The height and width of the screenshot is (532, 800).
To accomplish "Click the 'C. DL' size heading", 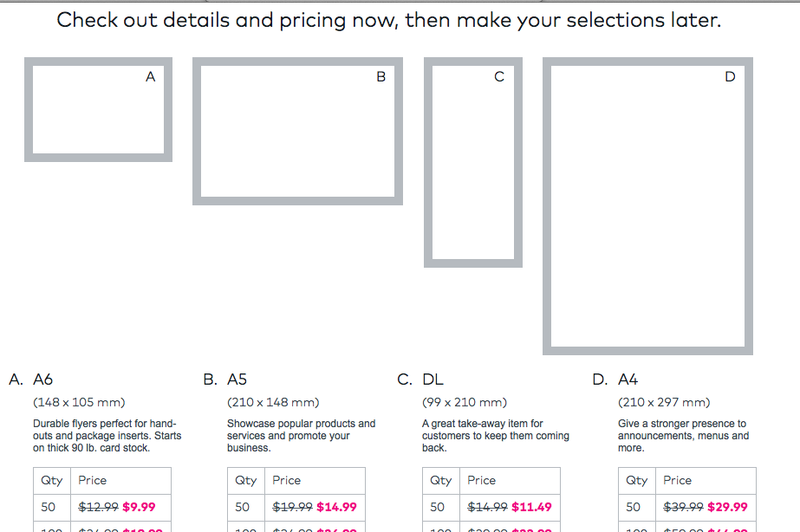I will [420, 380].
